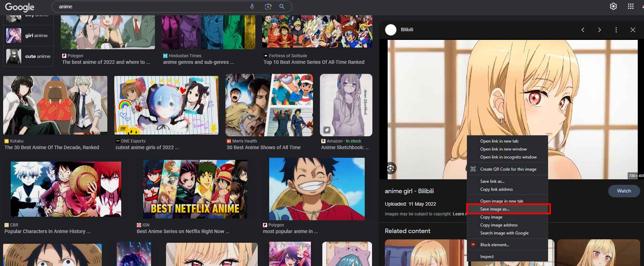Open Anime Sketchbook Amazon result
The width and height of the screenshot is (644, 266).
click(345, 147)
